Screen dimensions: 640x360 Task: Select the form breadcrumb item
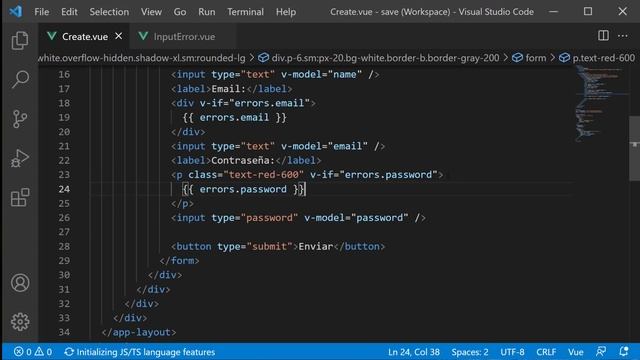(x=529, y=58)
